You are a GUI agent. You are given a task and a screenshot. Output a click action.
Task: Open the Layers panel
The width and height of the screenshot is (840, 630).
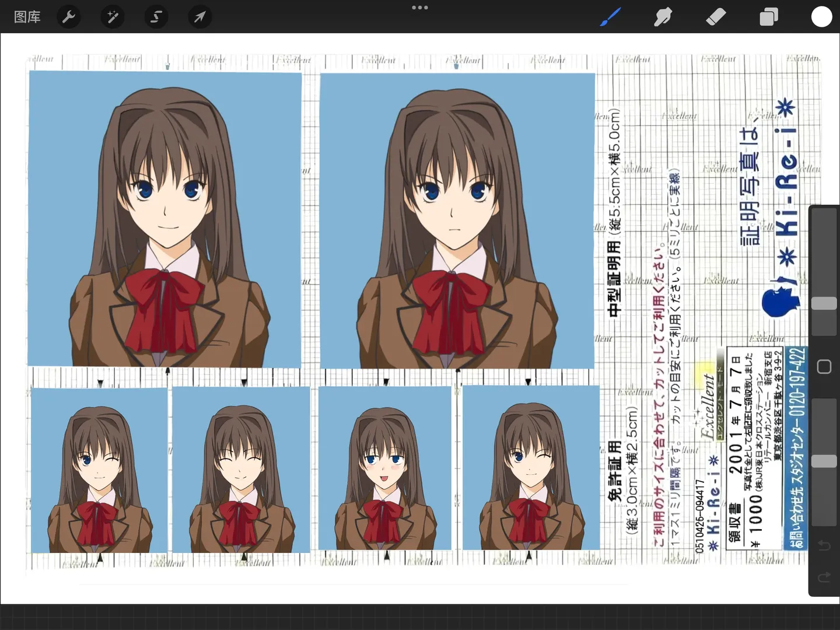(x=769, y=17)
